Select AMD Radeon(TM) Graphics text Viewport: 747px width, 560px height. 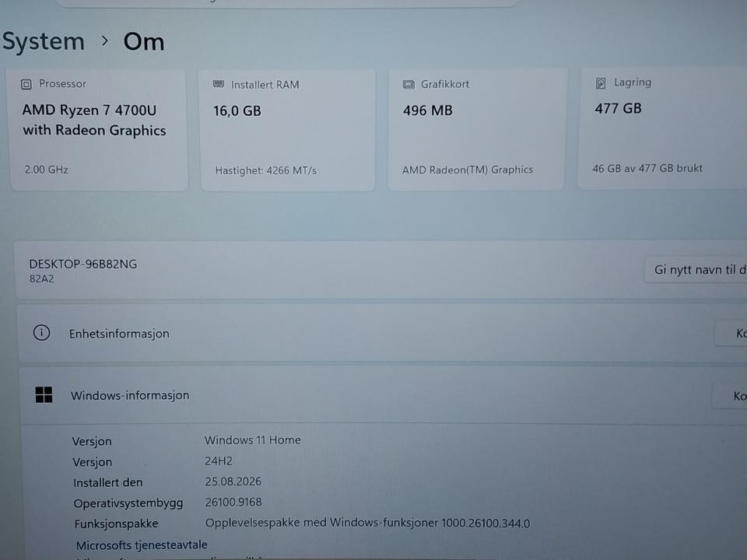point(468,170)
